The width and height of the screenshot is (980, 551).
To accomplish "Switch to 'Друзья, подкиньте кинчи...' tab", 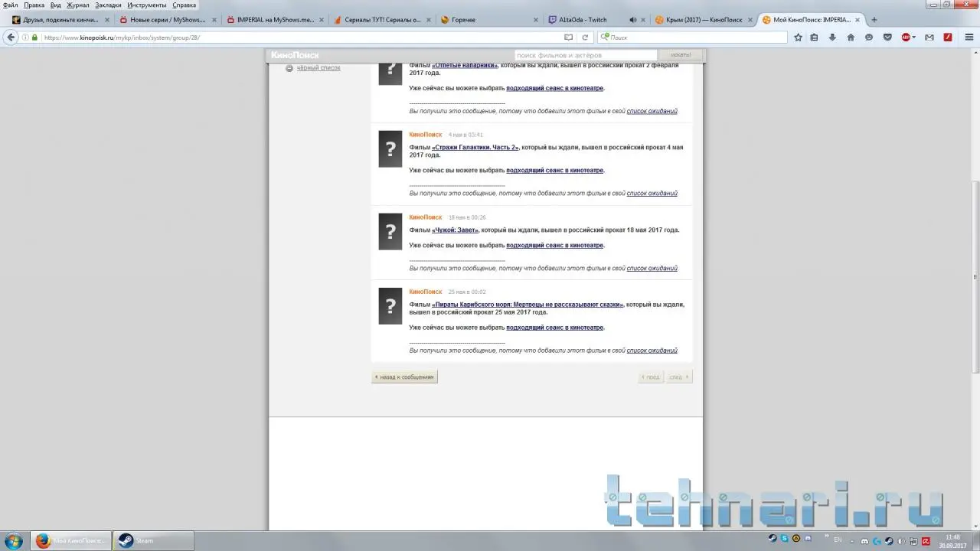I will (61, 20).
